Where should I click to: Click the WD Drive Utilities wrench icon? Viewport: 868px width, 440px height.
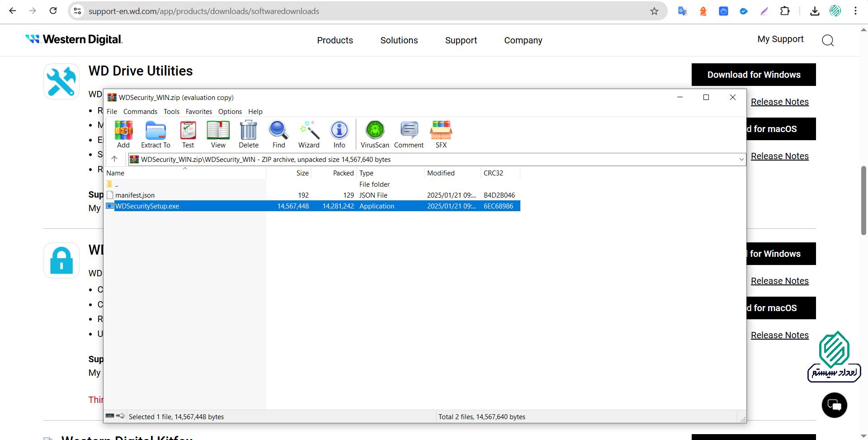[61, 81]
